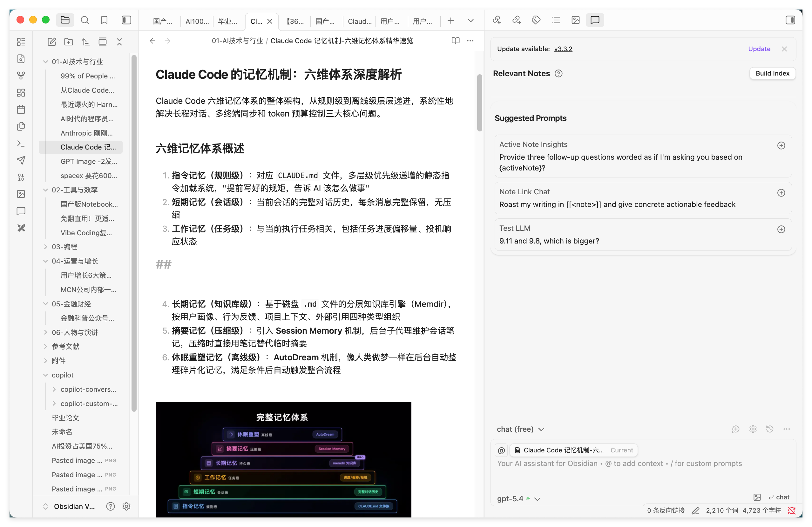
Task: Open the search magnifier in top bar
Action: (x=85, y=20)
